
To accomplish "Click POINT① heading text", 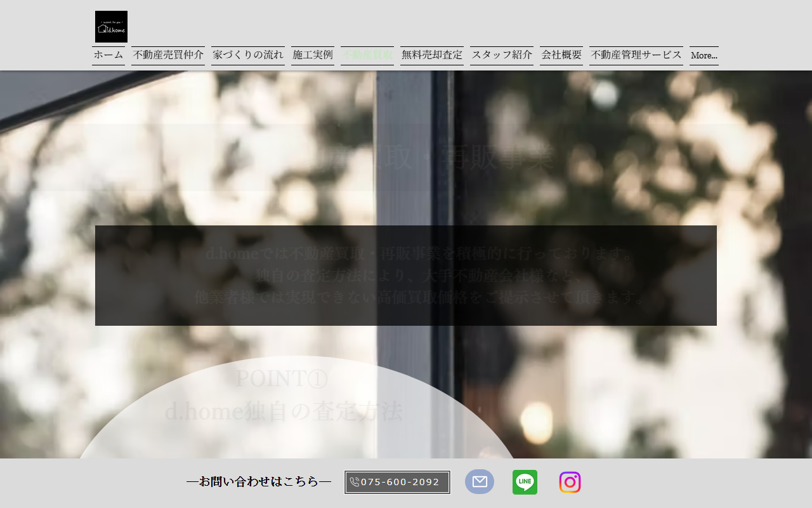I will pos(282,378).
